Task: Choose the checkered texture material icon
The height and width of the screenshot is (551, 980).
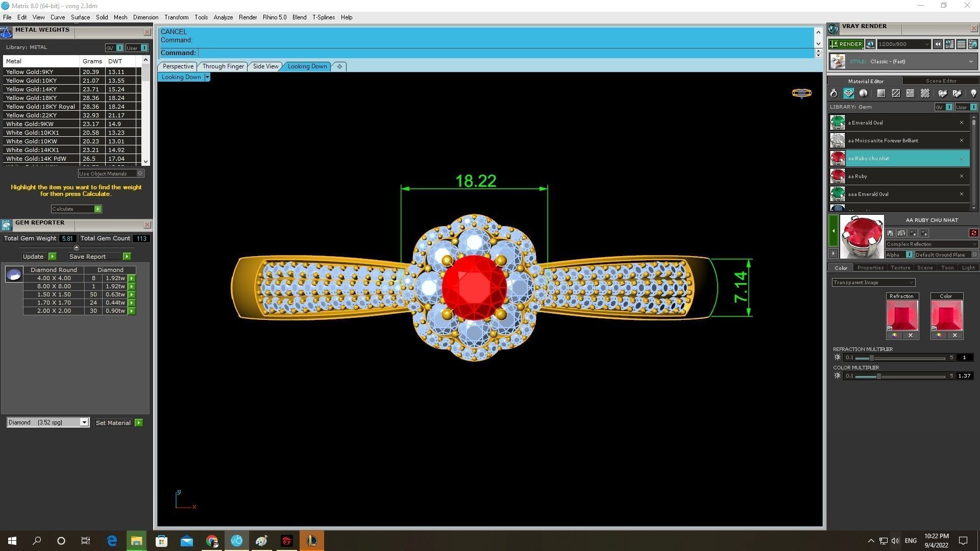Action: [896, 93]
